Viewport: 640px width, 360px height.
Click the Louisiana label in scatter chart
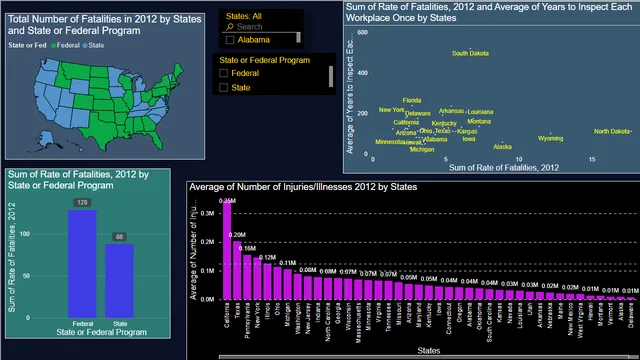coord(480,112)
